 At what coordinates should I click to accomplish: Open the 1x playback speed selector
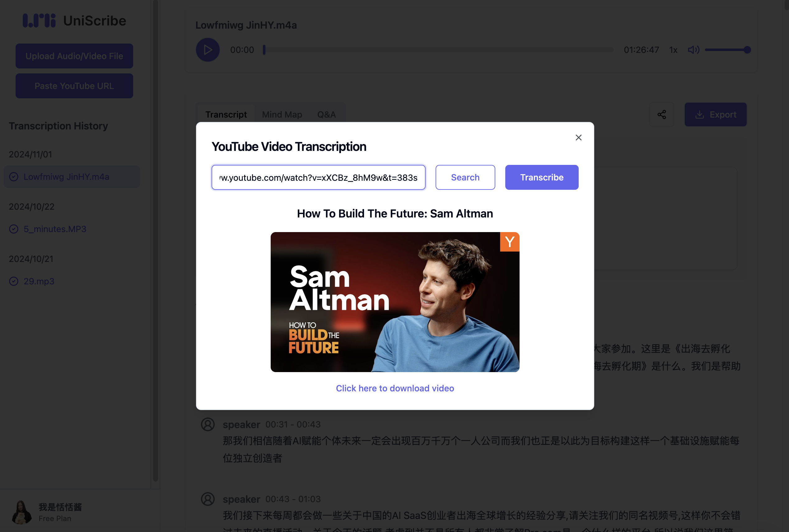pos(673,50)
